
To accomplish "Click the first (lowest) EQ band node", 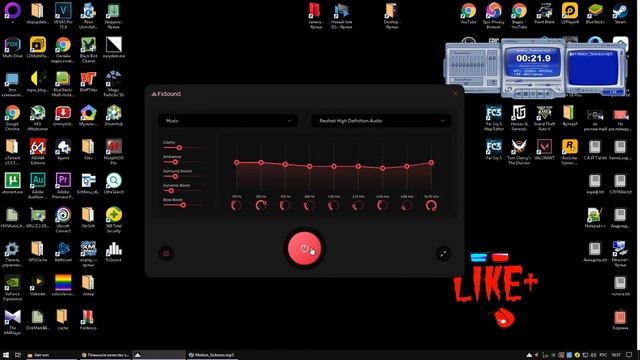I will click(237, 162).
